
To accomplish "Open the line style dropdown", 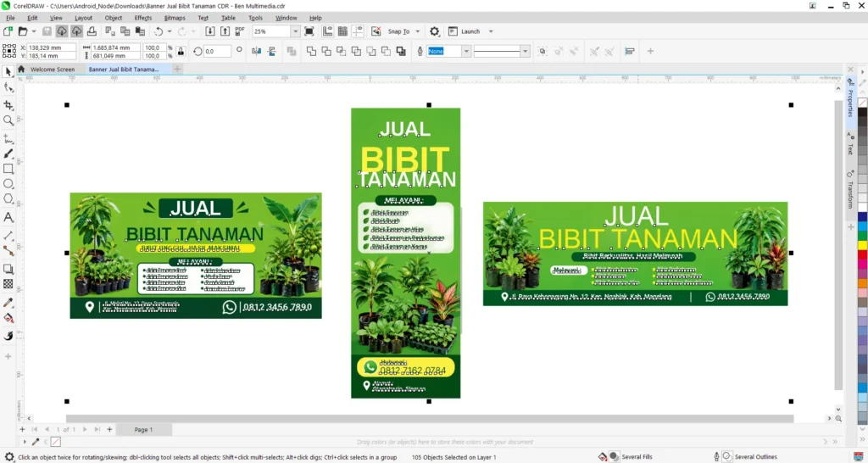I will point(525,52).
